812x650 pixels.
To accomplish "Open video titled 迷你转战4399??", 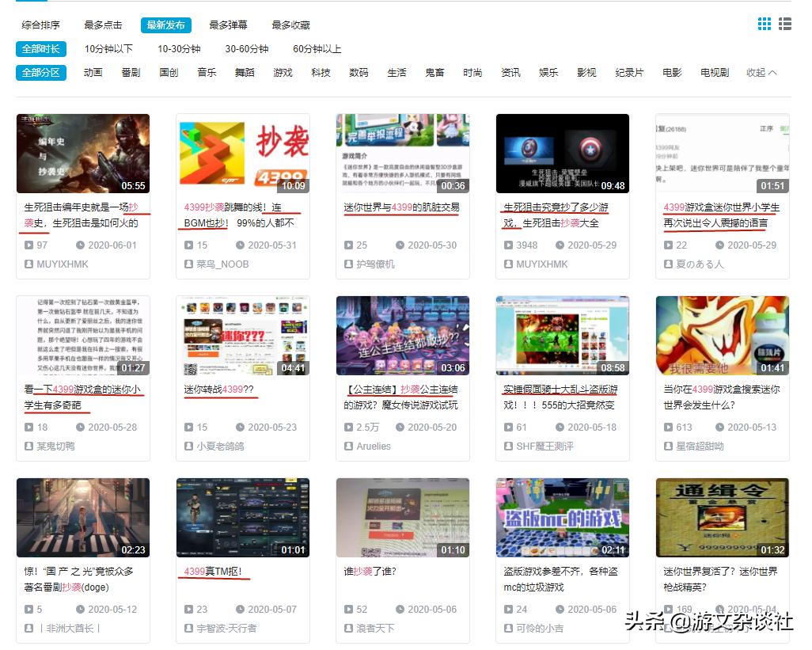I will [218, 390].
